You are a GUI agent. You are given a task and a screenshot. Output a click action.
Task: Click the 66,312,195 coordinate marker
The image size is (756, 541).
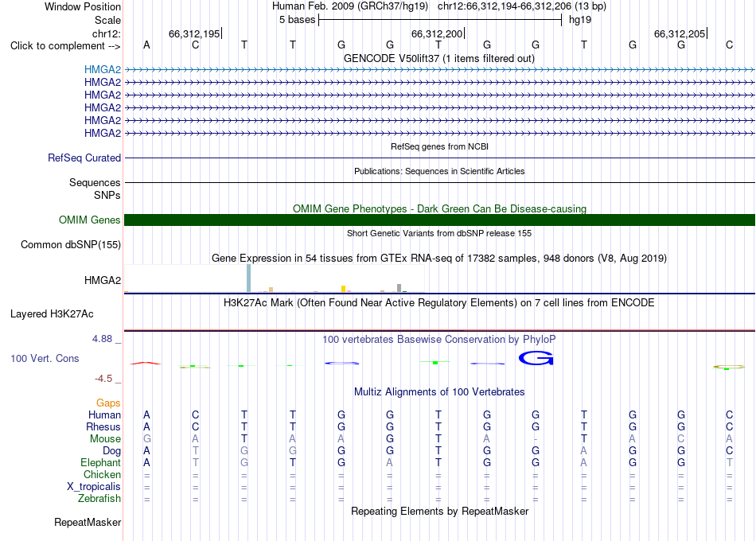pyautogui.click(x=194, y=33)
